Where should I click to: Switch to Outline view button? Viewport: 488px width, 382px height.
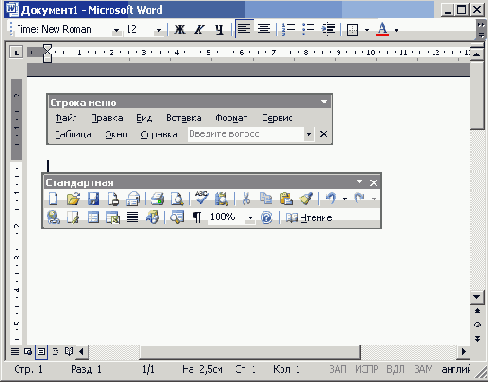click(55, 351)
